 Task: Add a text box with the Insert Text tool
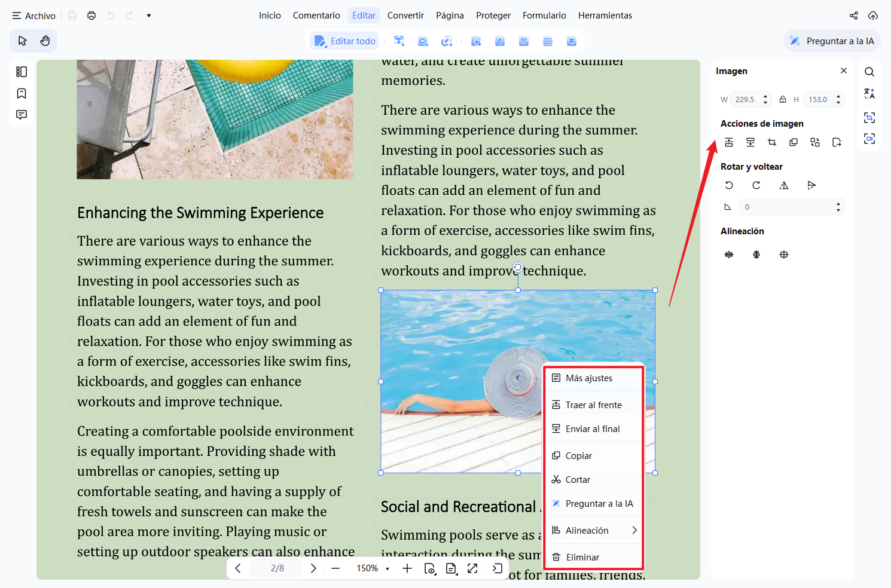[399, 41]
